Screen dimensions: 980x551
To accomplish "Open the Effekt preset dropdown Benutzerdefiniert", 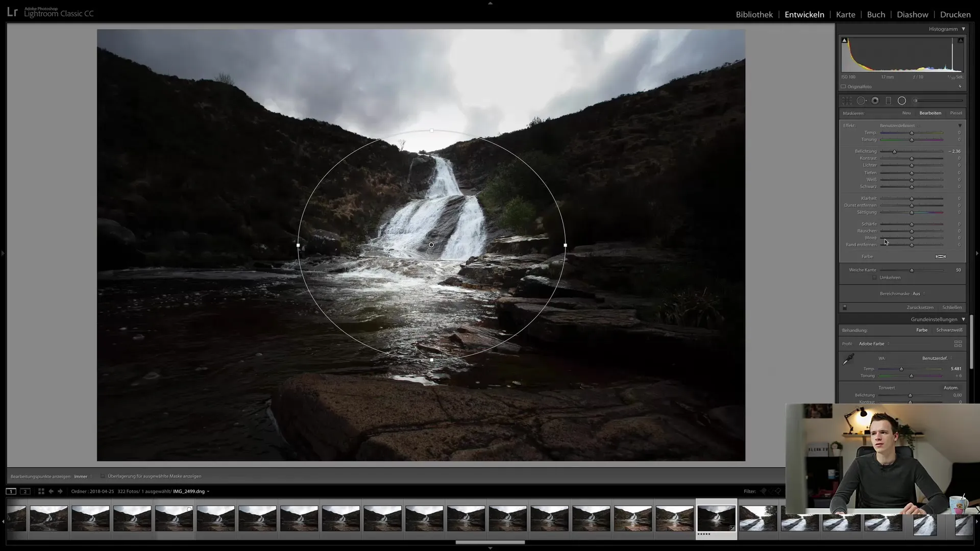I will 899,126.
